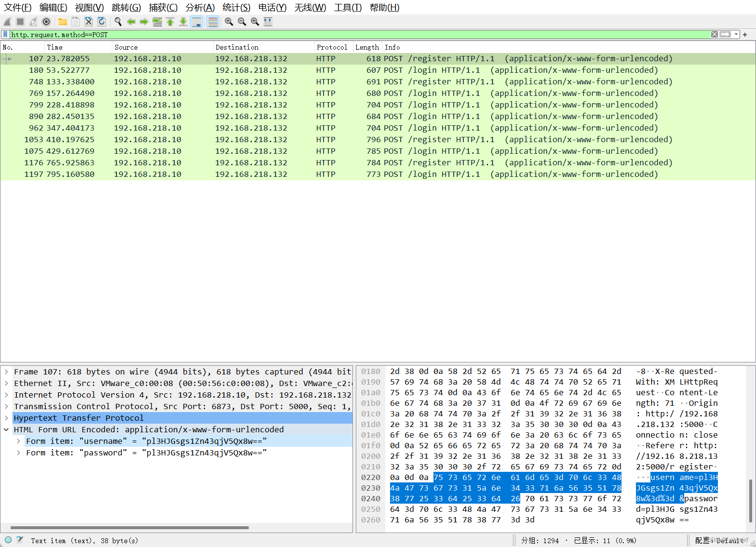Viewport: 756px width, 547px height.
Task: Open the 编辑(E) menu
Action: 54,8
